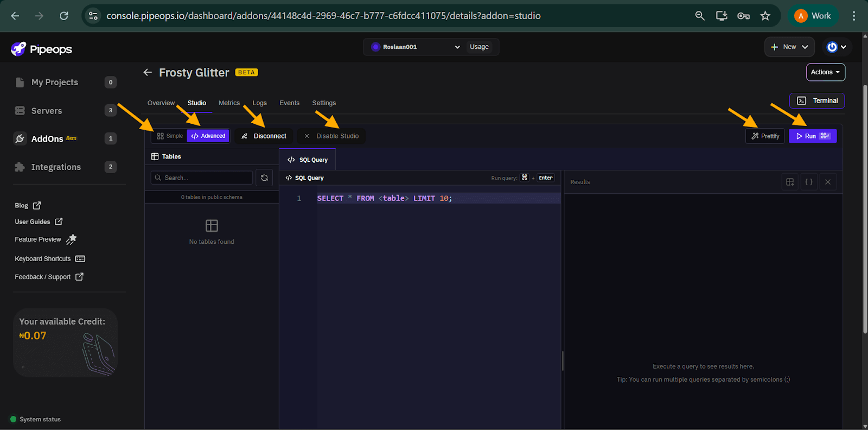
Task: Bookmark this page with the star icon
Action: 765,16
